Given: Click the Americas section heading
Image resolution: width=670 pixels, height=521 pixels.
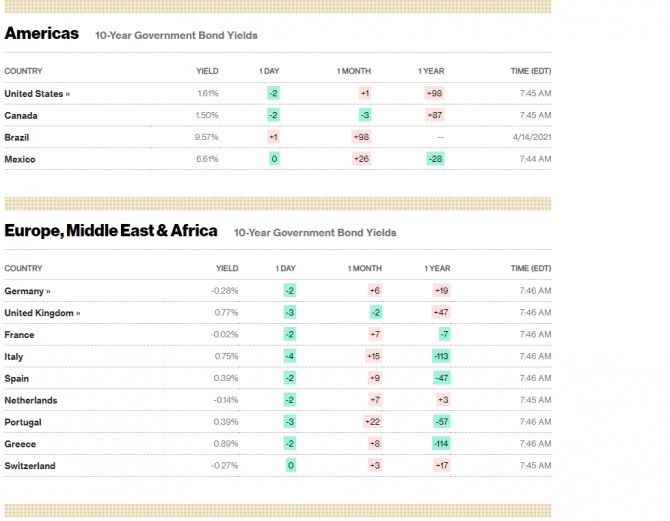Looking at the screenshot, I should (x=42, y=33).
